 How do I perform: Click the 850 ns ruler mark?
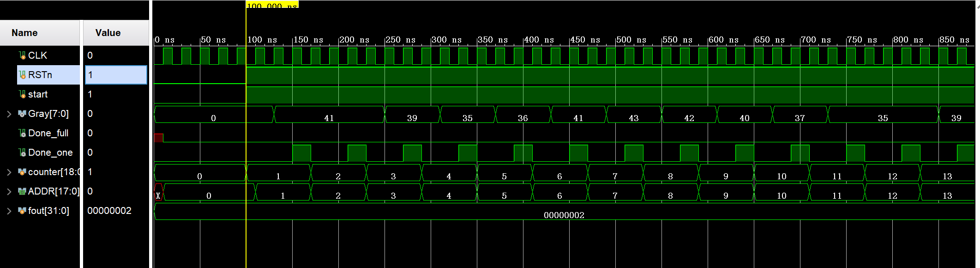click(x=954, y=40)
